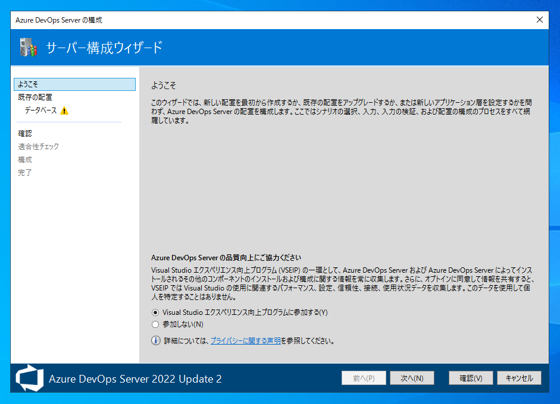Click the Azure DevOps logo in footer
Image resolution: width=560 pixels, height=404 pixels.
(x=30, y=378)
